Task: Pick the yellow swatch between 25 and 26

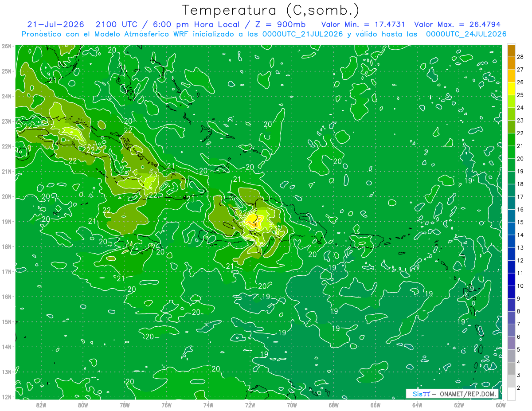Action: coord(511,89)
